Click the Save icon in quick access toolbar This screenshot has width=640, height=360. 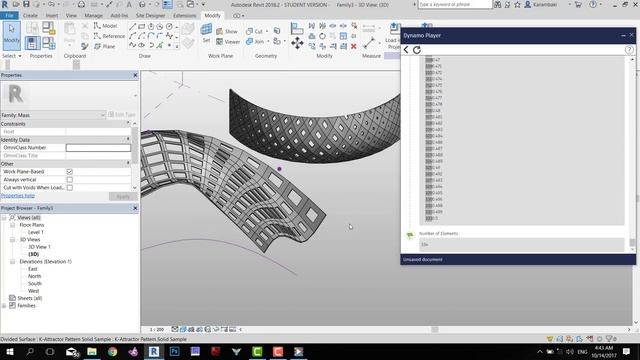(26, 4)
